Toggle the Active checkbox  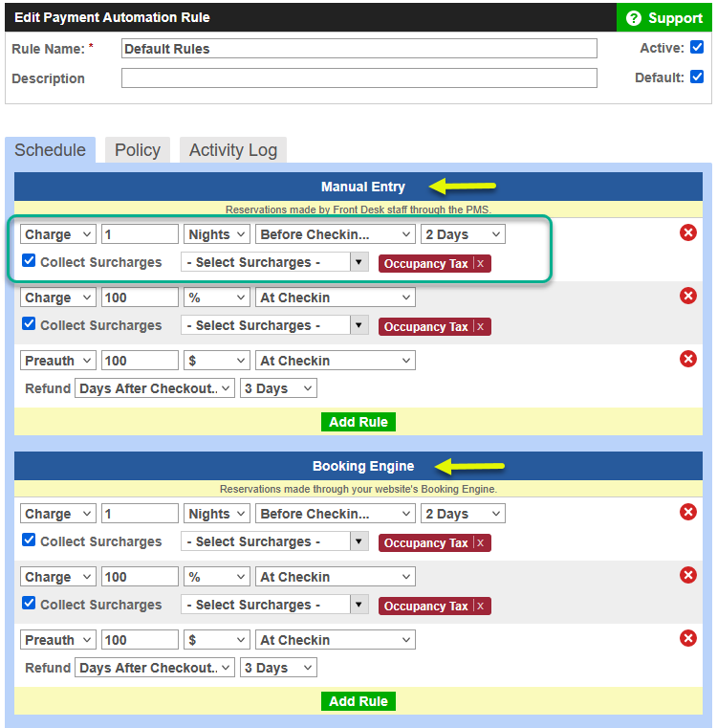click(697, 47)
